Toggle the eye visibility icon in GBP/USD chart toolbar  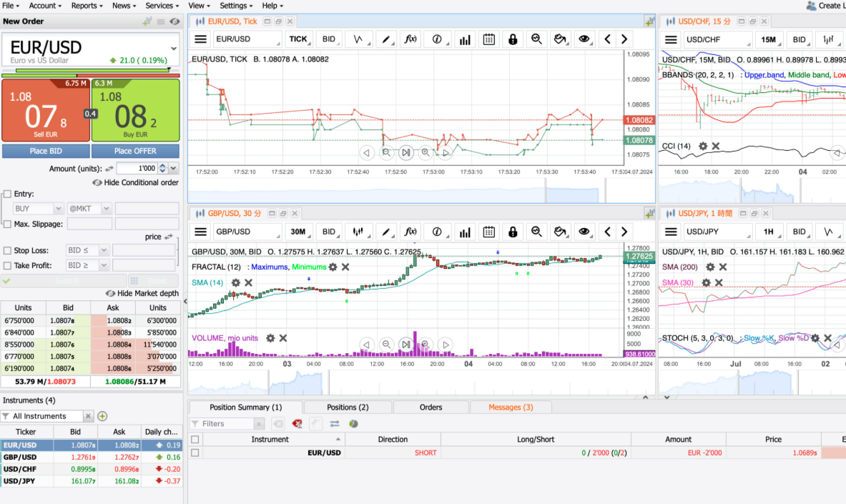[584, 232]
